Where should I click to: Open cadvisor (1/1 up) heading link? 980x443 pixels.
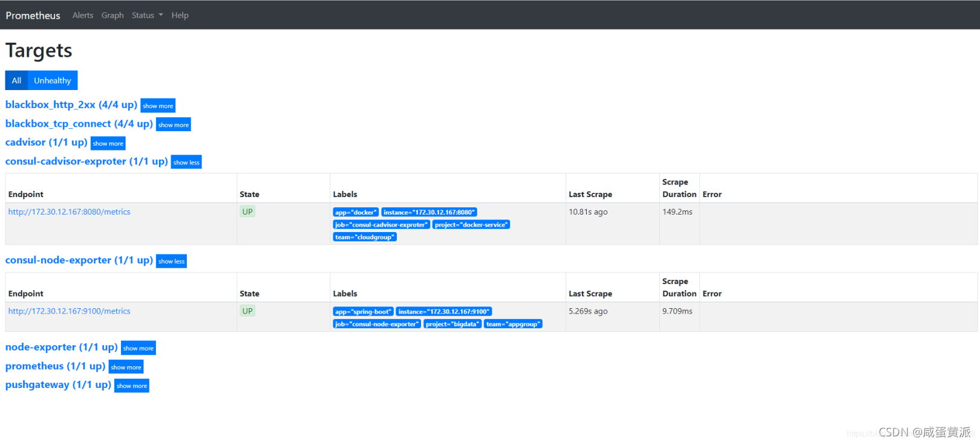47,142
